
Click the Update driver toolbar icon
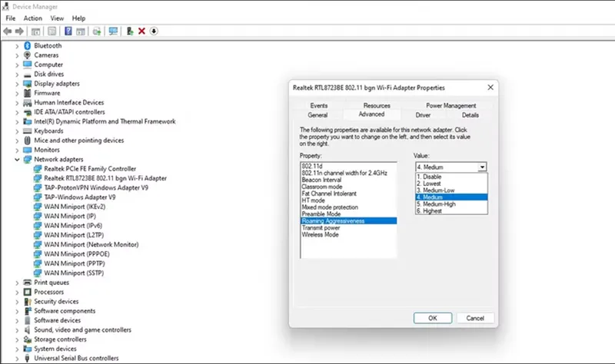point(130,31)
